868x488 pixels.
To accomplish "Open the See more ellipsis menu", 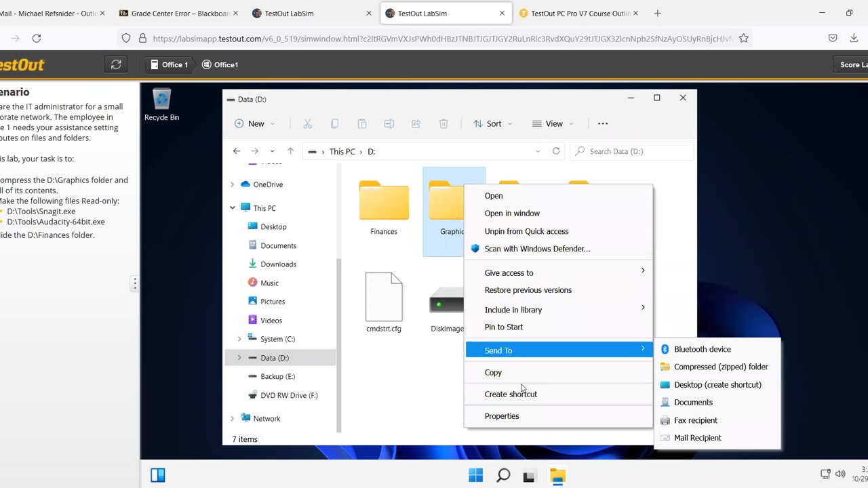I will [x=603, y=123].
